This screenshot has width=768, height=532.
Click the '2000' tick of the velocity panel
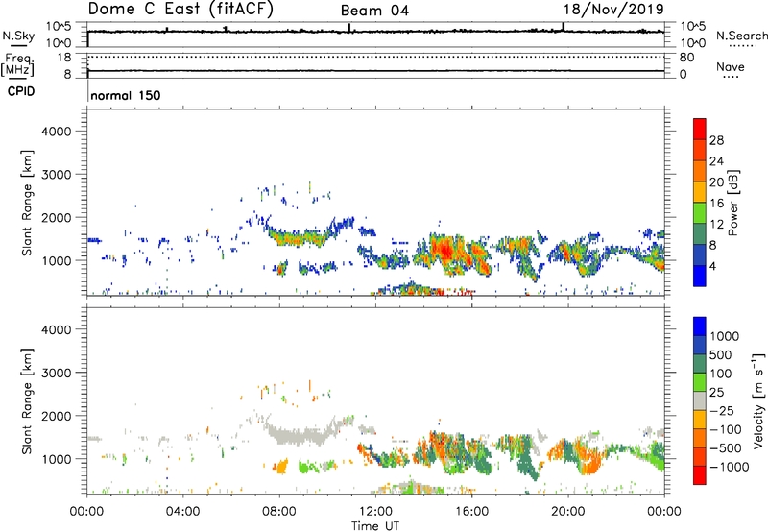coord(56,416)
